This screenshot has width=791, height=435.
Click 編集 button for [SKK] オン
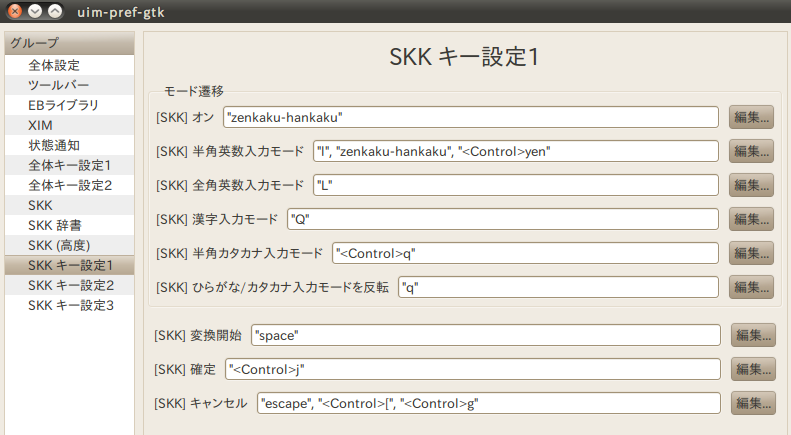pyautogui.click(x=751, y=117)
